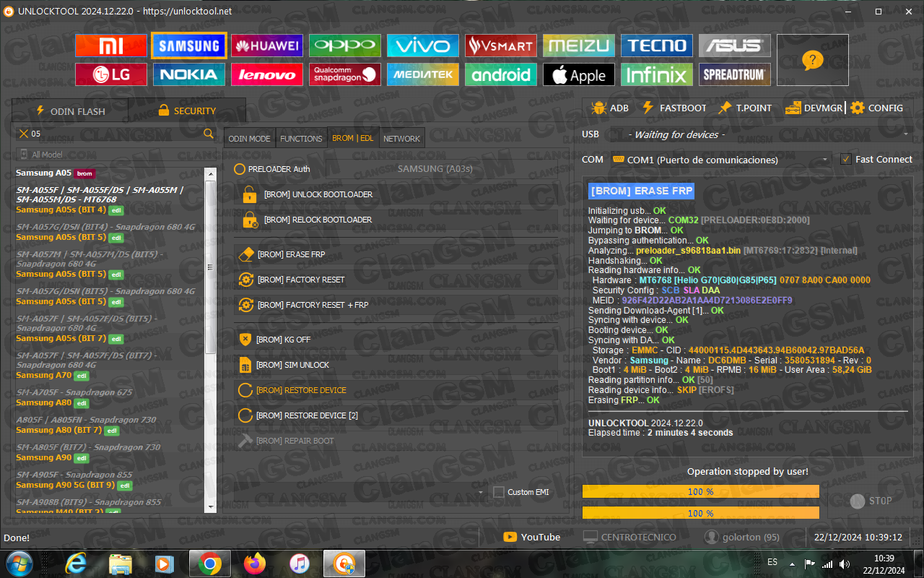Open FASTBOOT tool
This screenshot has height=578, width=924.
pyautogui.click(x=674, y=108)
